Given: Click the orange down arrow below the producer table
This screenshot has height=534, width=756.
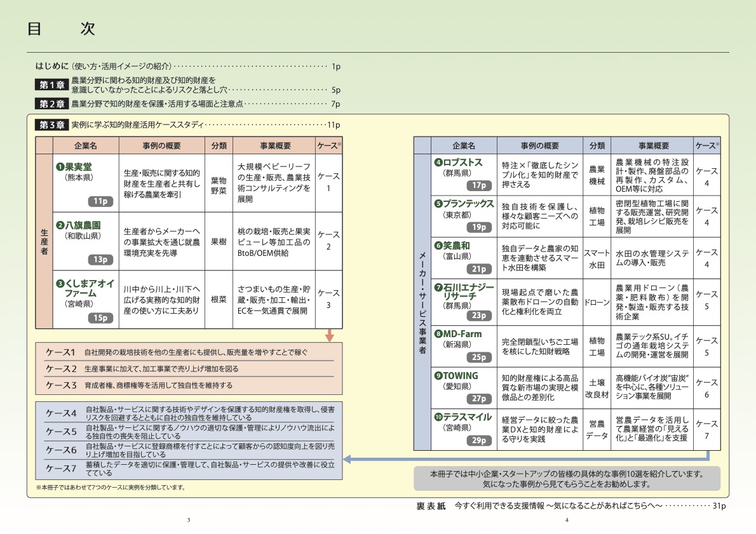Looking at the screenshot, I should pyautogui.click(x=330, y=335).
